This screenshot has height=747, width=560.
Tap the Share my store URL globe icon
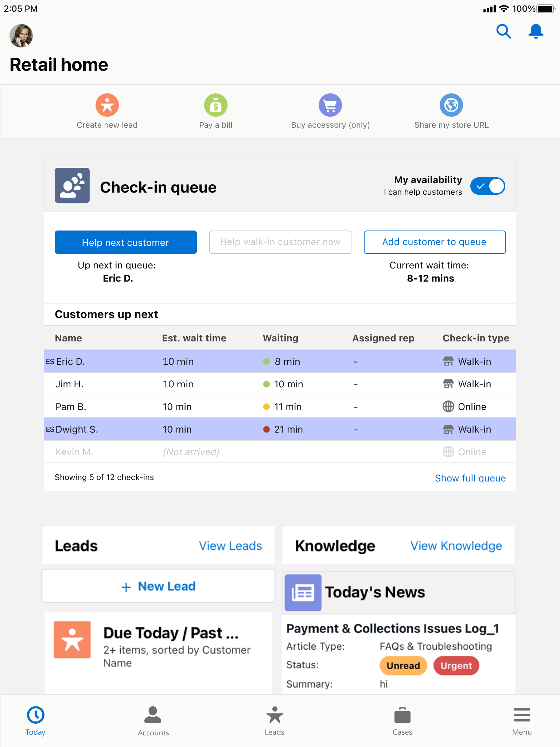click(451, 105)
